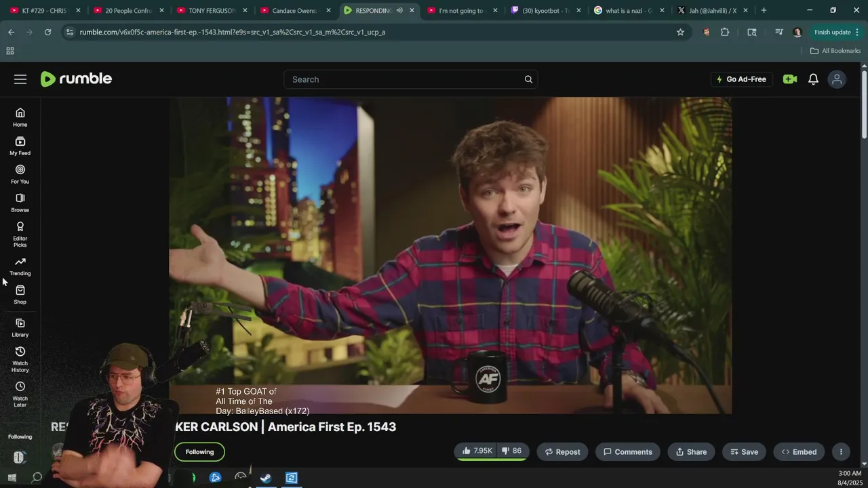Open the Chrome profile avatar

click(x=797, y=32)
